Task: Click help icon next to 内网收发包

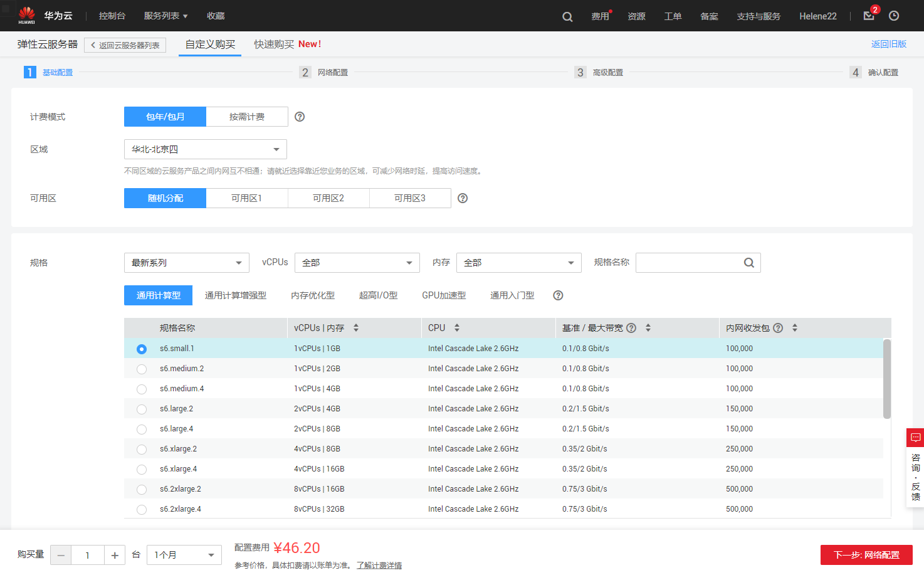Action: click(x=778, y=328)
